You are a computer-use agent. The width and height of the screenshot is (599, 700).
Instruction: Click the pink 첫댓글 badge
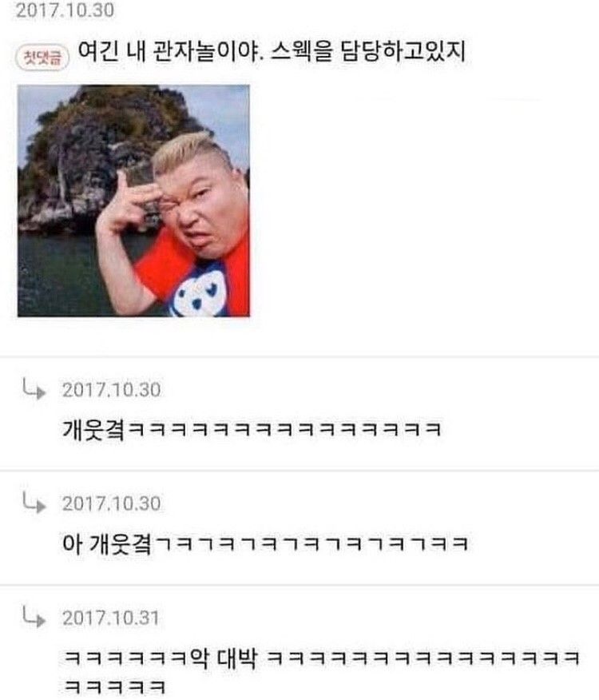pos(42,58)
